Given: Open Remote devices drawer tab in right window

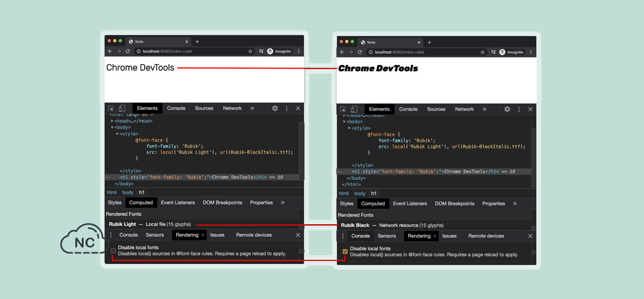Looking at the screenshot, I should 486,236.
